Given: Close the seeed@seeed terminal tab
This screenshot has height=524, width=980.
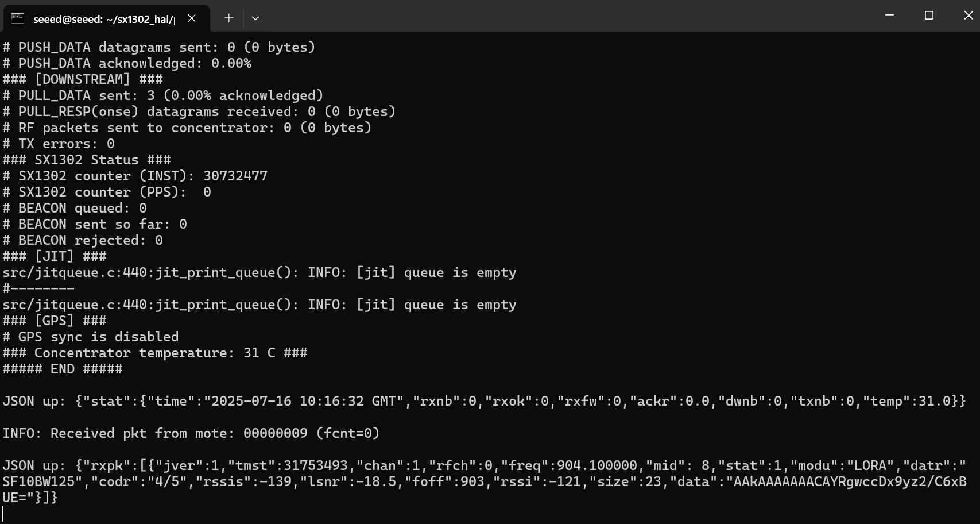Looking at the screenshot, I should (x=192, y=18).
